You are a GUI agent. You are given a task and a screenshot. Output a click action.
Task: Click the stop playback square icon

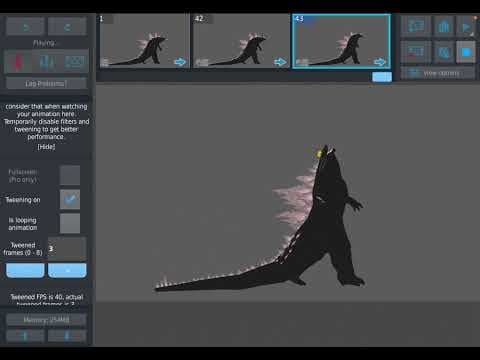465,52
